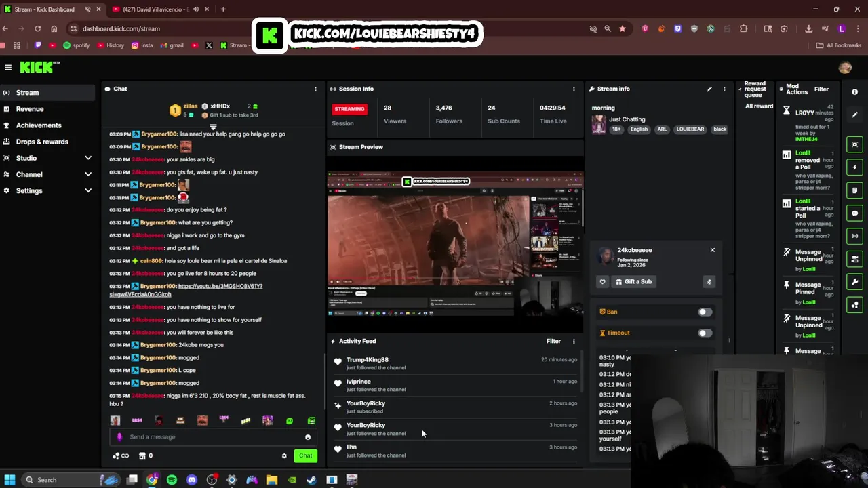
Task: Select Achievements in the left sidebar
Action: pos(47,125)
